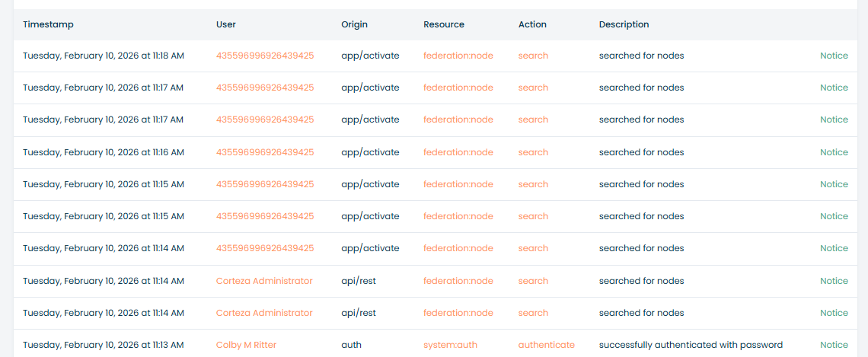Select the Origin column header
Image resolution: width=868 pixels, height=357 pixels.
click(354, 24)
